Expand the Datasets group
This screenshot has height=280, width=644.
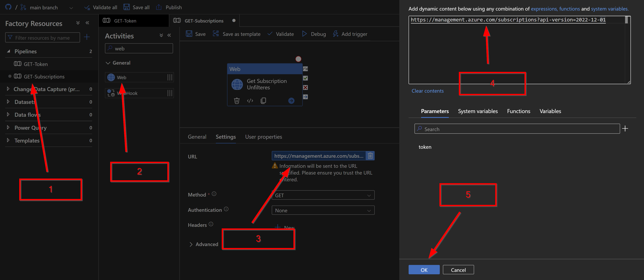[8, 101]
